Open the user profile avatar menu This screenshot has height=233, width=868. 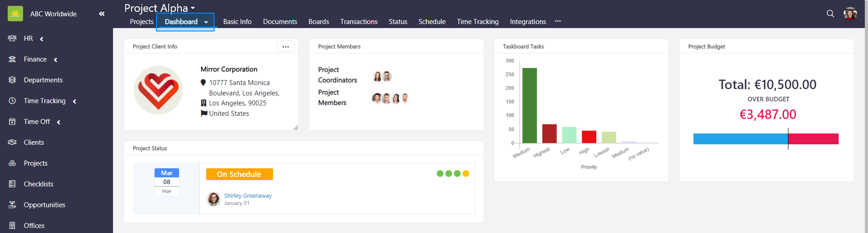coord(850,14)
